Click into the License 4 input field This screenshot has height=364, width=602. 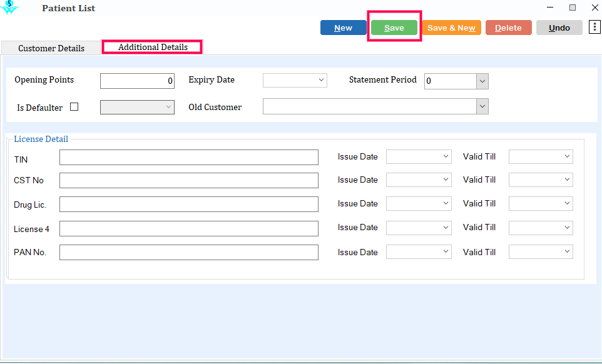coord(189,229)
